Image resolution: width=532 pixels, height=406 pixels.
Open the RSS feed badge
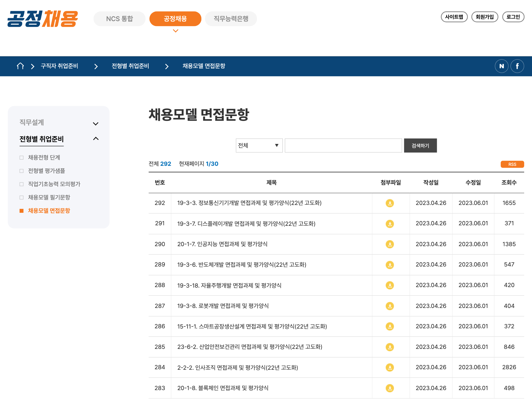click(x=512, y=164)
